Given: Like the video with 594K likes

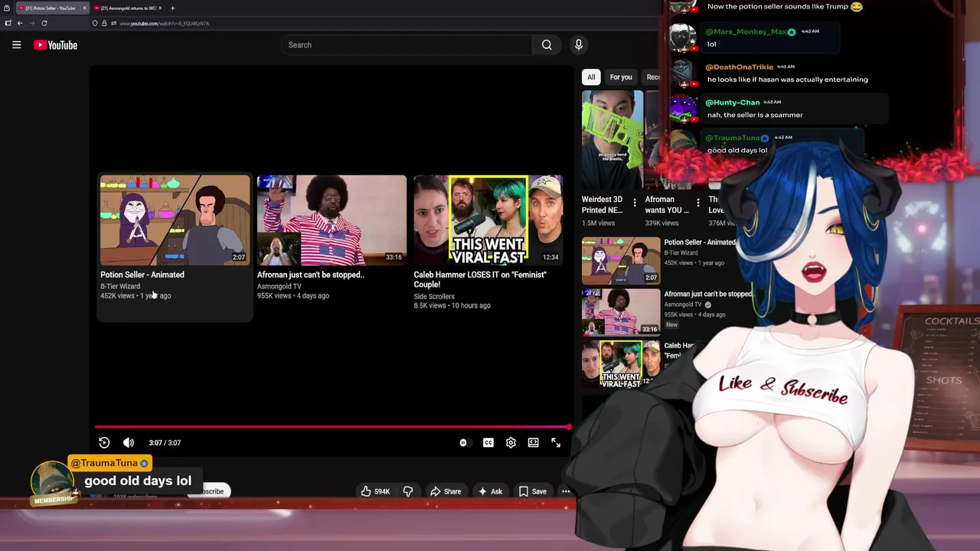Looking at the screenshot, I should (x=375, y=491).
